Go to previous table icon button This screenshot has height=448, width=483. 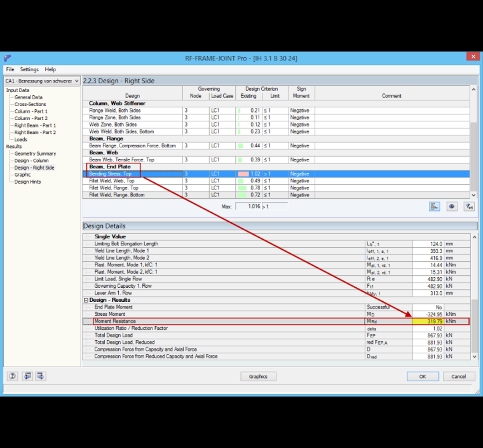(x=27, y=376)
